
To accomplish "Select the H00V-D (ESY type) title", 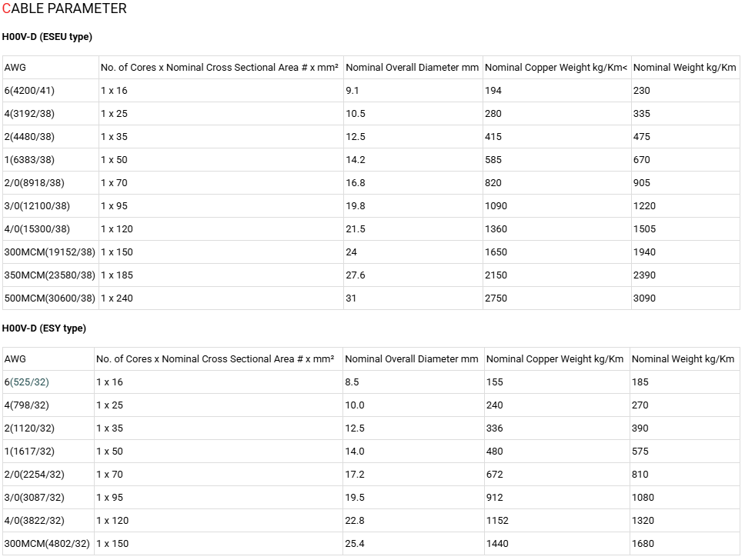I will 44,328.
